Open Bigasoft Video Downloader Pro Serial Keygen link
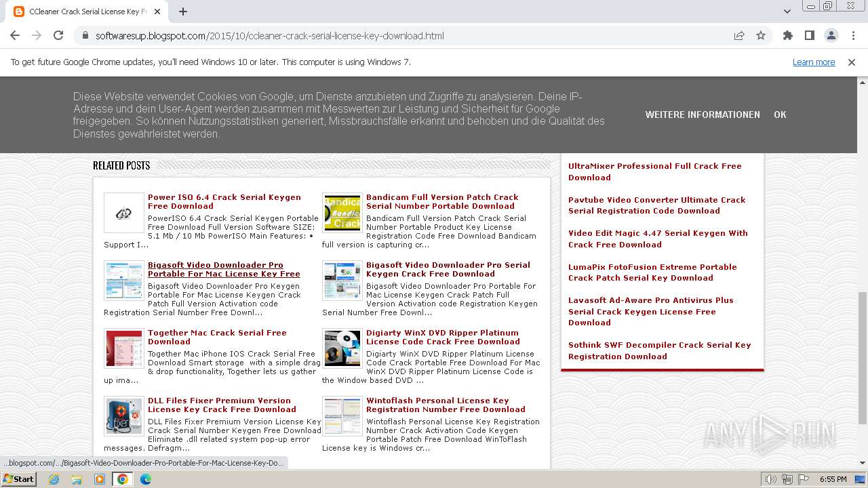The height and width of the screenshot is (488, 868). (x=448, y=269)
